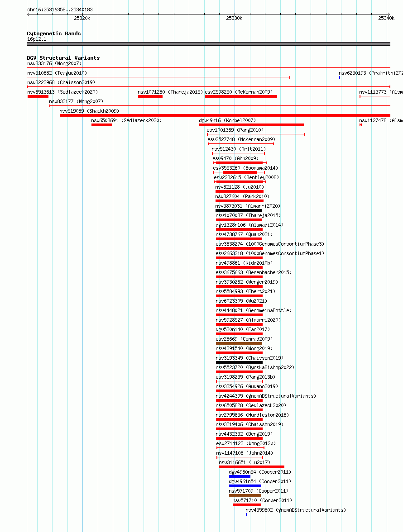The height and width of the screenshot is (532, 403).
Task: Open dgv4961n54 (Cooper2011) label
Action: point(260,481)
